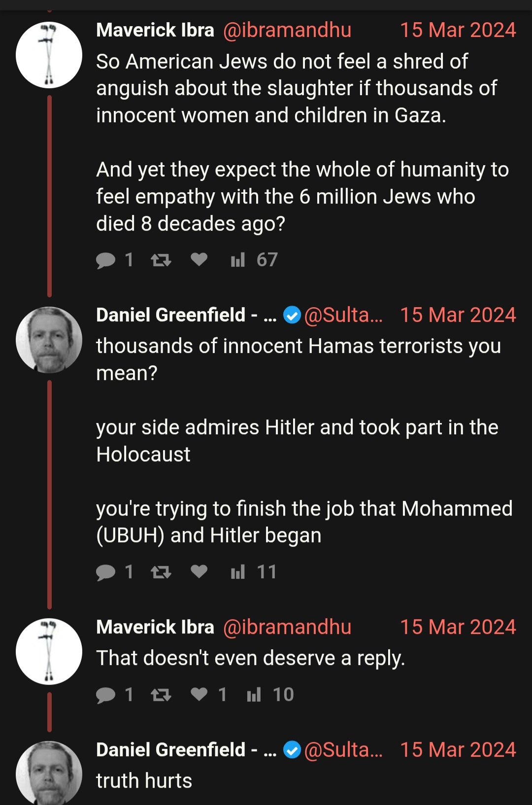The width and height of the screenshot is (532, 805).
Task: Open 15 Mar 2024 date on first post
Action: [458, 30]
